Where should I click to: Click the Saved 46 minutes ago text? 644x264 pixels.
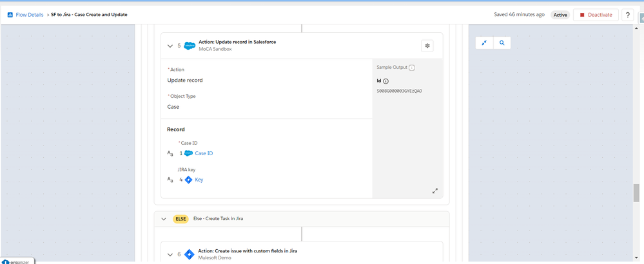click(x=519, y=15)
